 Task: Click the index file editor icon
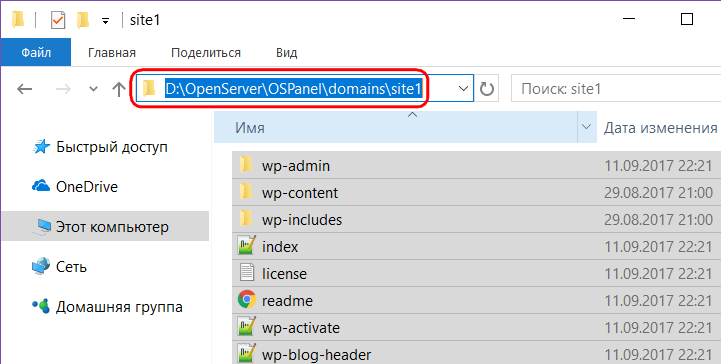coord(246,246)
